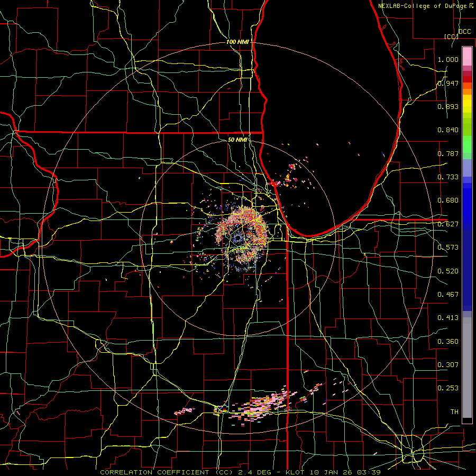The height and width of the screenshot is (476, 476).
Task: Click the 0.840 scale value
Action: [x=448, y=130]
